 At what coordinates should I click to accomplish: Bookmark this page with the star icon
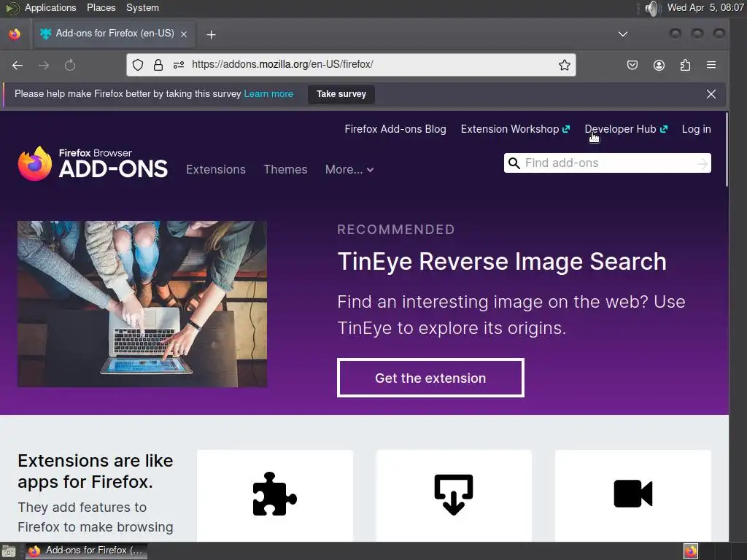pyautogui.click(x=565, y=65)
